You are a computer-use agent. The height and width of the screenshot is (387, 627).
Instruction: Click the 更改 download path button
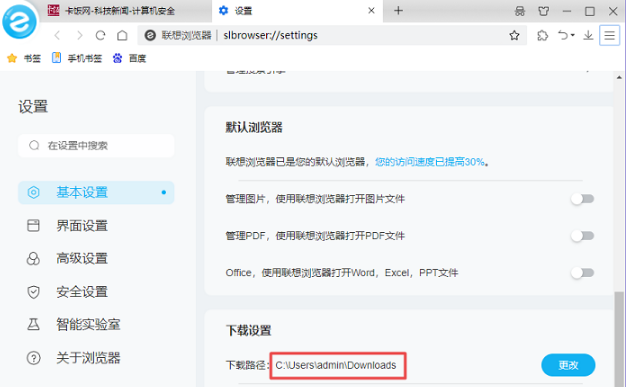[x=568, y=365]
